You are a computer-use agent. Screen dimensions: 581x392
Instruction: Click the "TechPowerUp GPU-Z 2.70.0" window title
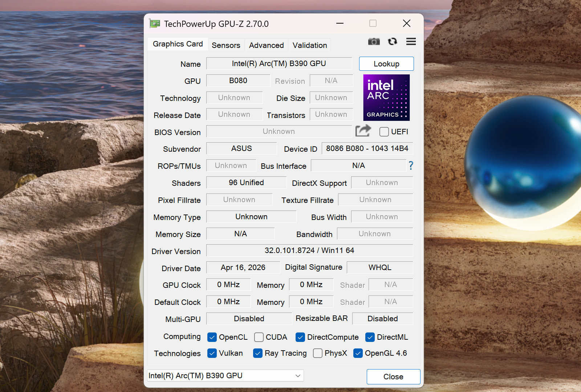[x=216, y=24]
